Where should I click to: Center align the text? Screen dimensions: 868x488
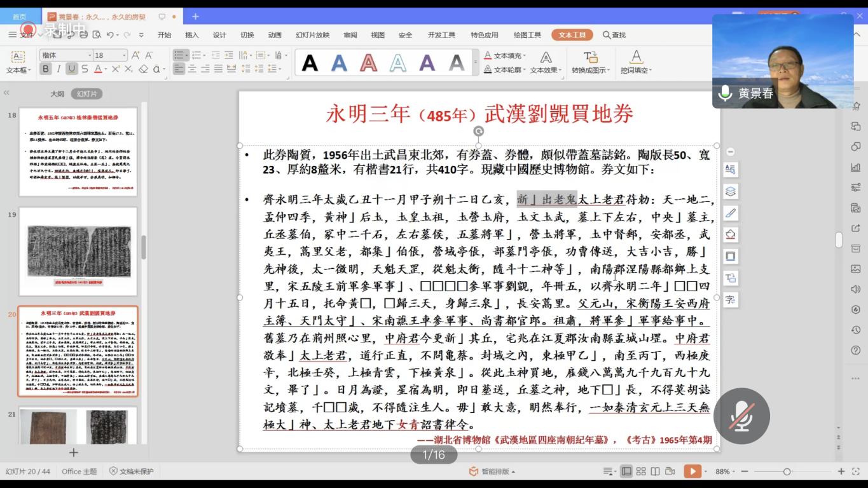[192, 69]
